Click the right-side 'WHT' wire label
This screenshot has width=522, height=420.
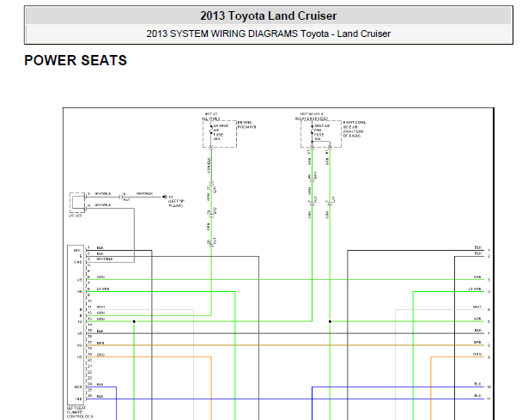point(477,307)
